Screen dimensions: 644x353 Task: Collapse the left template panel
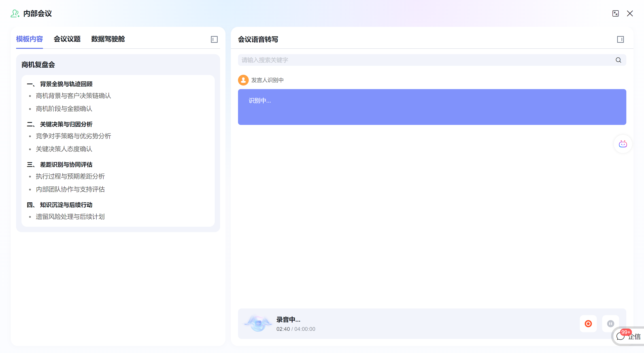(x=214, y=39)
